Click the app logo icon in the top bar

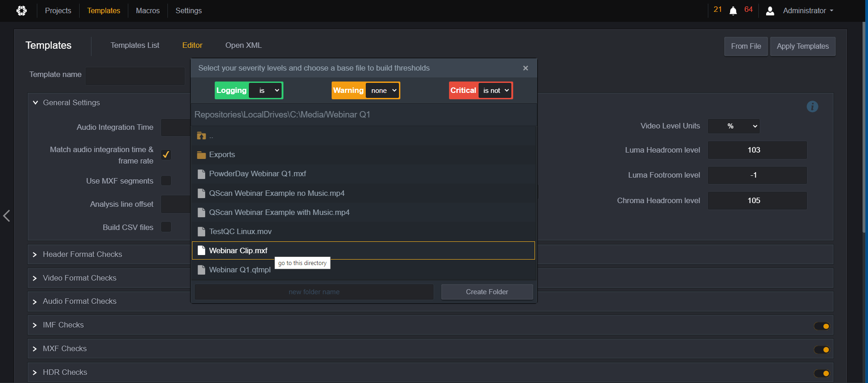coord(21,10)
